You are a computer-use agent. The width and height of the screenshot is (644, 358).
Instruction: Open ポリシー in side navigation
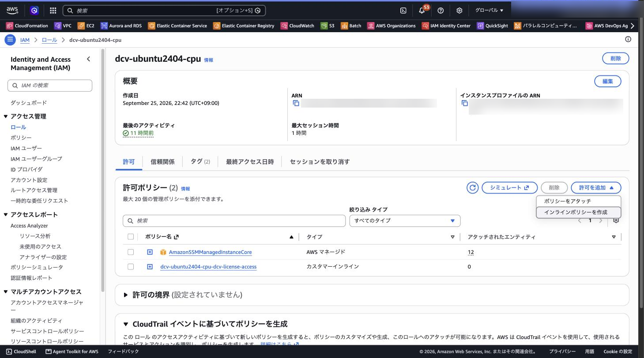(x=21, y=138)
